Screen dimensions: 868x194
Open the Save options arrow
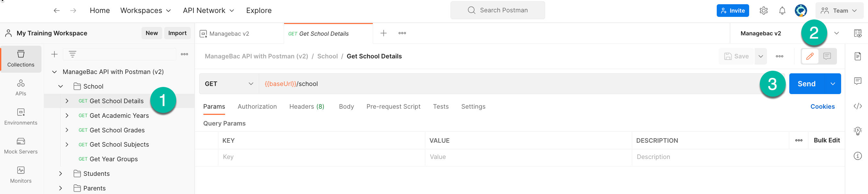point(760,56)
